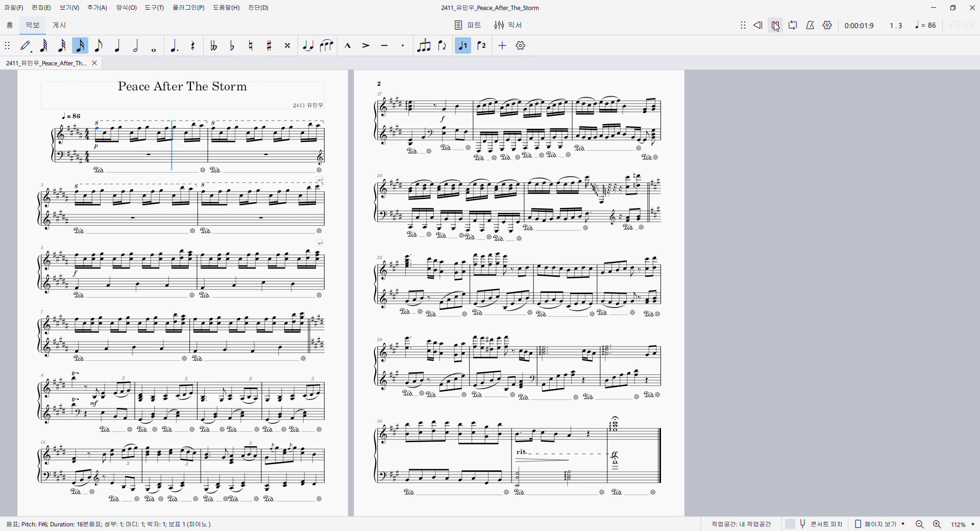Toggle the rest input icon

192,46
